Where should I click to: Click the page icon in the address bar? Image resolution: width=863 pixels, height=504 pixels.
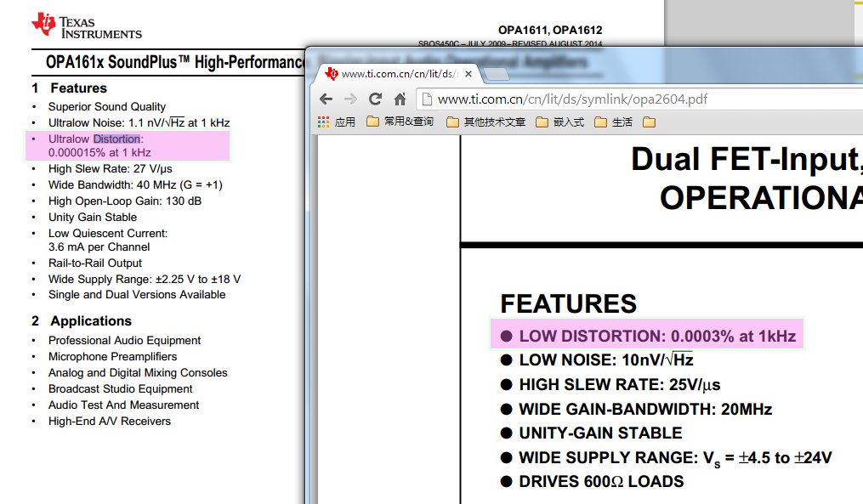426,99
